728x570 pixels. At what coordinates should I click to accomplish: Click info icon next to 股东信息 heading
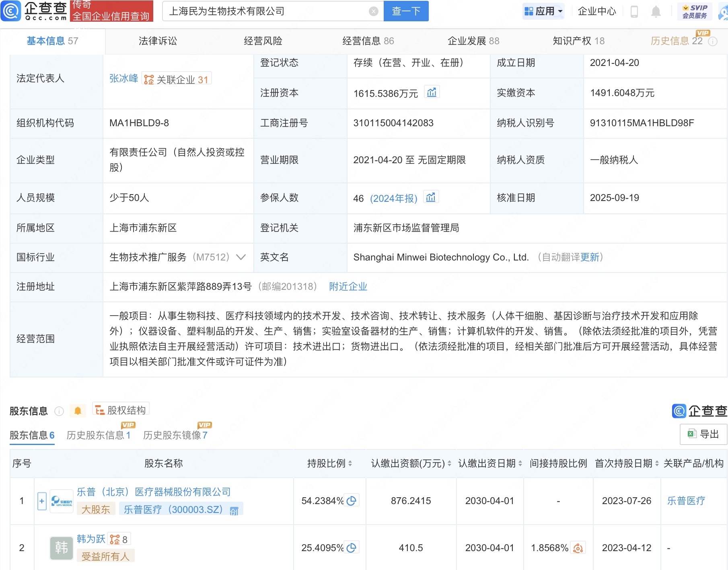(59, 411)
